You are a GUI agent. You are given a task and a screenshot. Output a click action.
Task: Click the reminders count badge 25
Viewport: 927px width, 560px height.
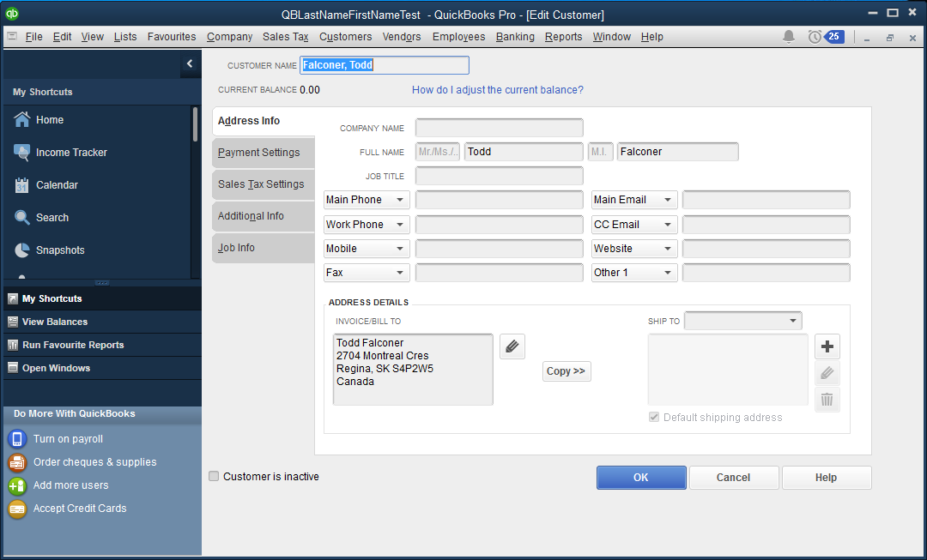834,37
